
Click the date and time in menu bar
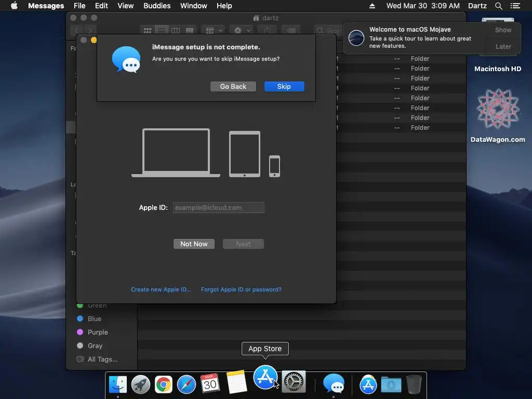point(423,6)
